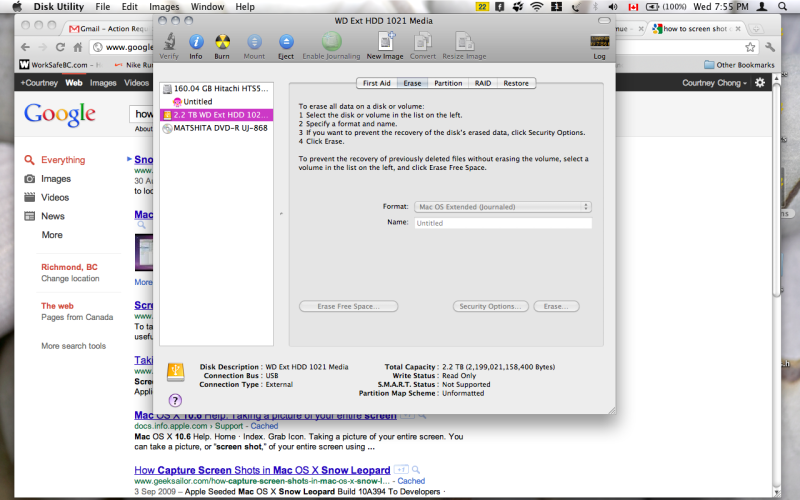
Task: Switch to the RAID tab
Action: [483, 83]
